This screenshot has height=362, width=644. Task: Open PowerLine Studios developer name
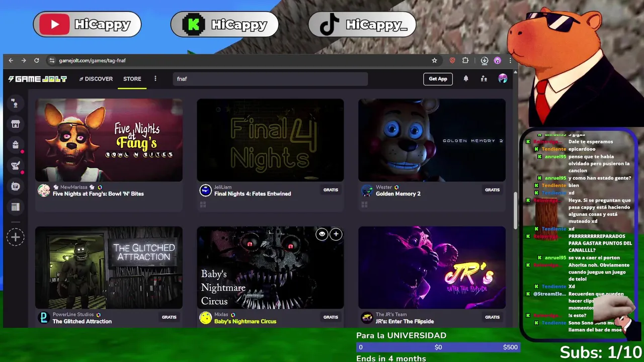pos(73,315)
